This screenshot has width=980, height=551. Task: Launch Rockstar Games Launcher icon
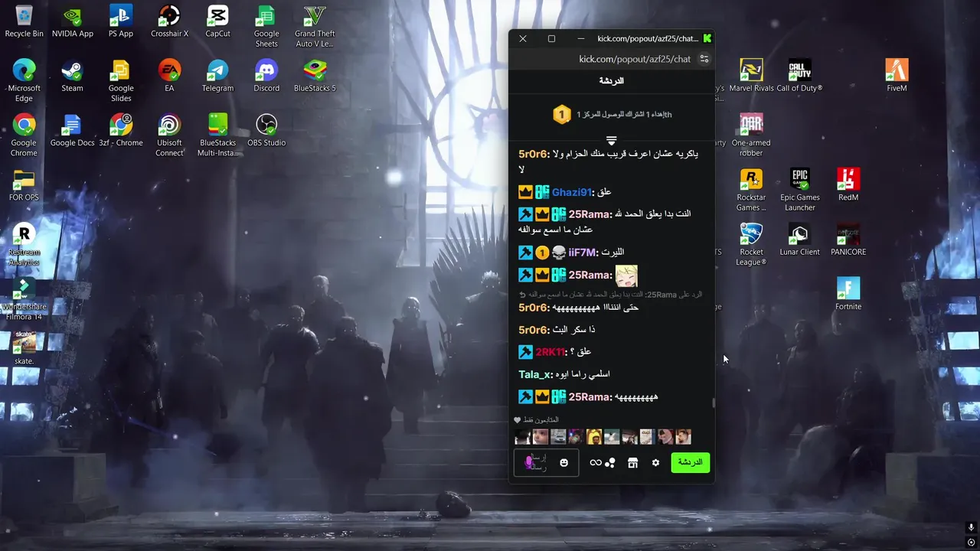click(751, 190)
